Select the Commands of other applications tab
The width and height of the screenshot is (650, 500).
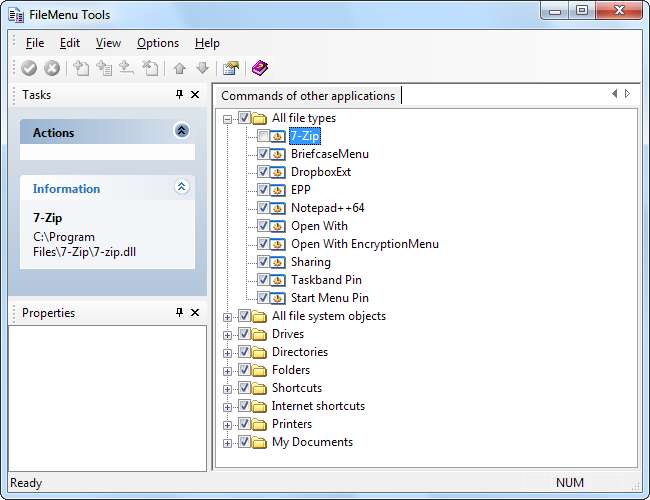click(x=308, y=96)
